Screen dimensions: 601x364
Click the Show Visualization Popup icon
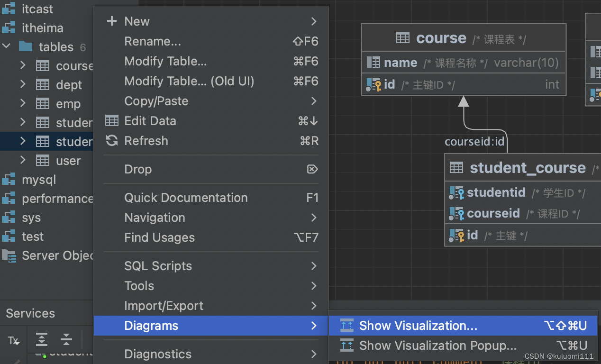pos(347,346)
